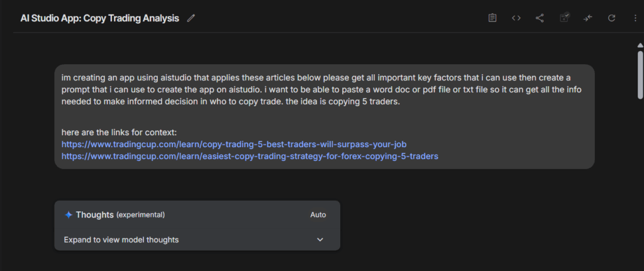644x271 pixels.
Task: Open the easiest-copy-trading-strategy-for-forex link
Action: (x=250, y=156)
